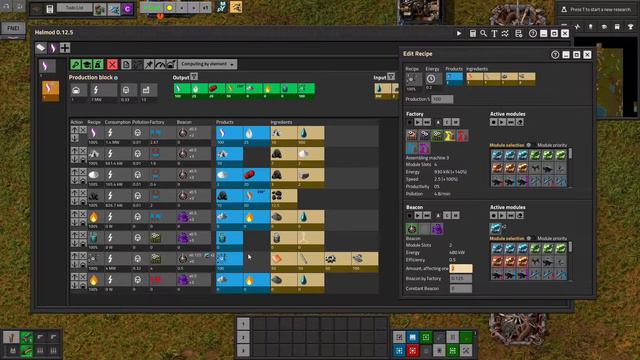The image size is (640, 360).
Task: Pick first green module in Factory grid
Action: tap(535, 155)
